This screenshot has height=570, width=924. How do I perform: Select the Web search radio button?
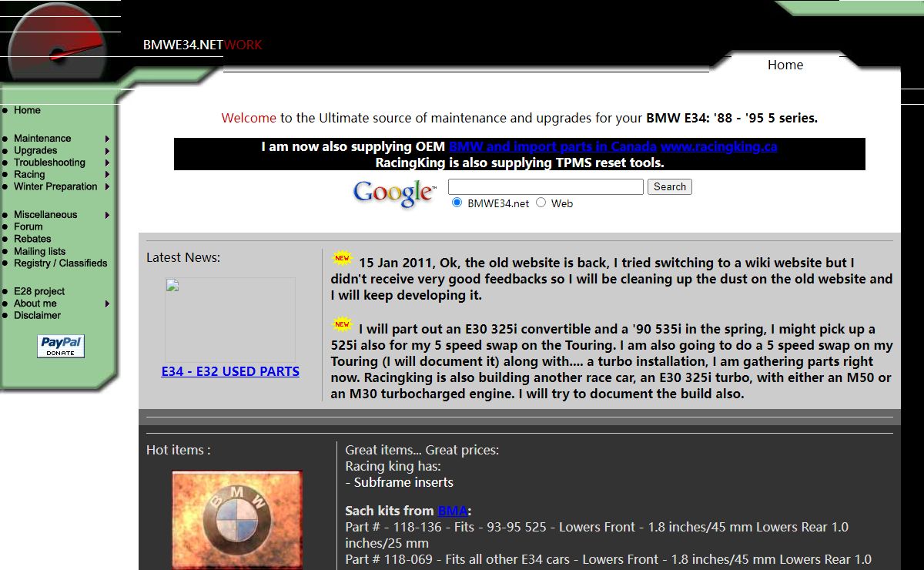[x=541, y=203]
